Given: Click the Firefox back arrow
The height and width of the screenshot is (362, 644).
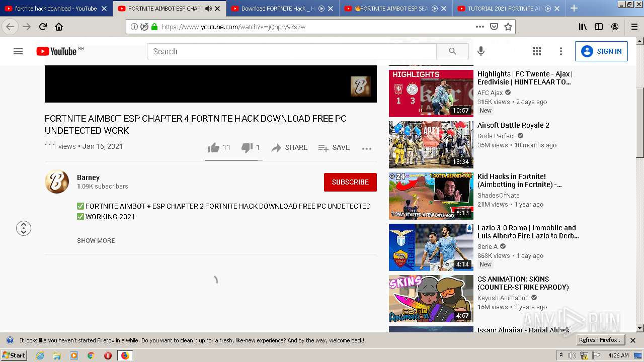Looking at the screenshot, I should [x=10, y=27].
